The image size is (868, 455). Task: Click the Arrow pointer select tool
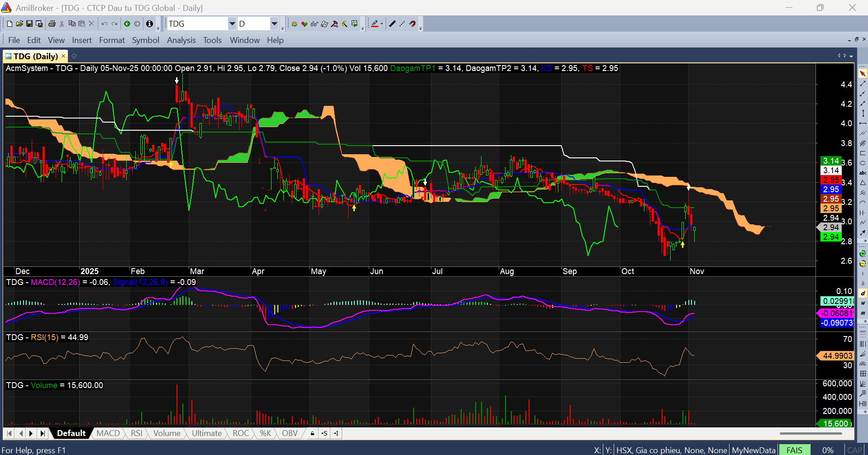863,73
